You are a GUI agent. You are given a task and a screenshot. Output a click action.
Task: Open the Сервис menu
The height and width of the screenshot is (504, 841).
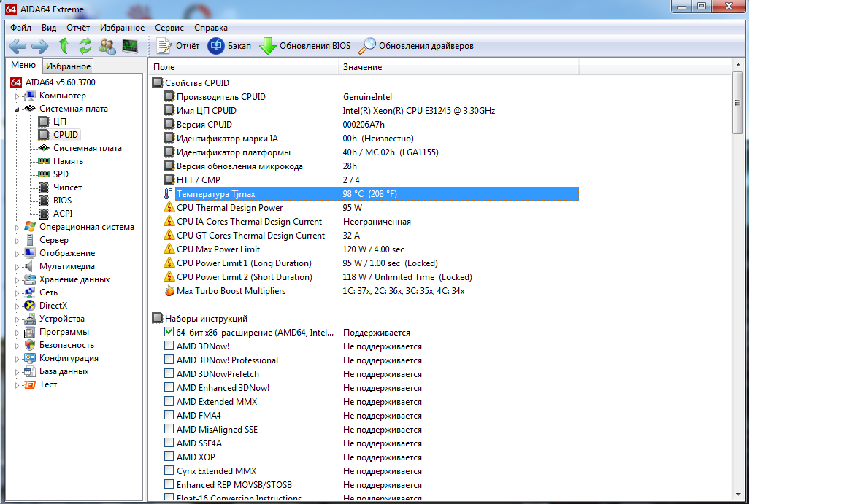pyautogui.click(x=169, y=27)
